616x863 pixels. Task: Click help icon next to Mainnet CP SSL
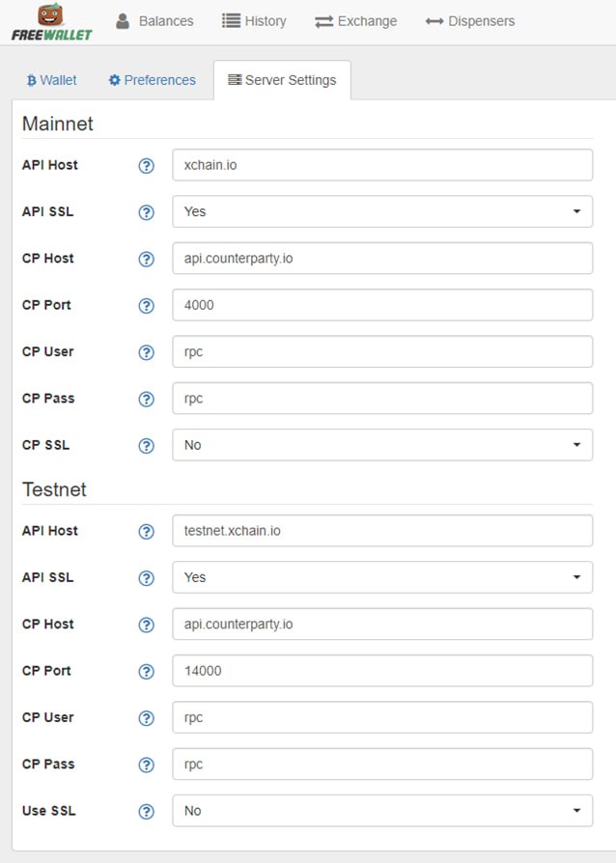point(146,446)
